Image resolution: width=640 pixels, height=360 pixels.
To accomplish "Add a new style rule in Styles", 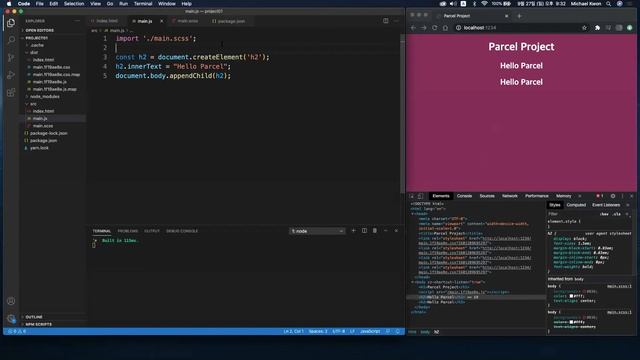I will 627,214.
